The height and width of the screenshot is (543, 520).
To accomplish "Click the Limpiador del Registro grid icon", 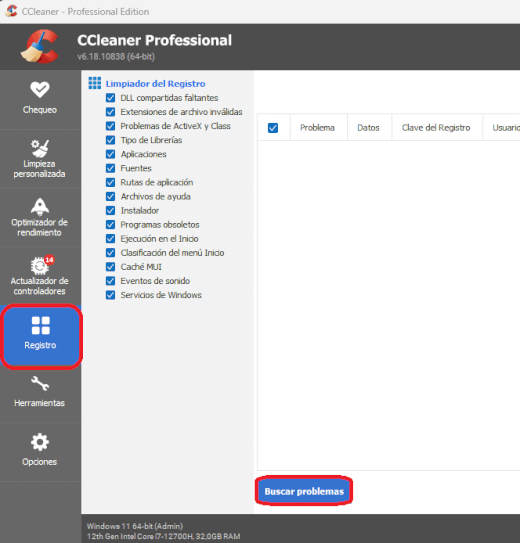I will pos(95,83).
